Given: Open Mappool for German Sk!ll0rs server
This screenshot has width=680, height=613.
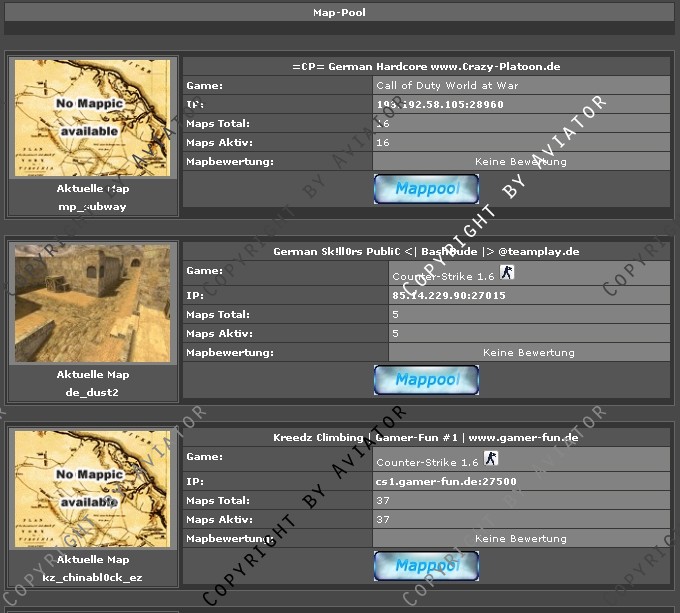Looking at the screenshot, I should click(426, 379).
